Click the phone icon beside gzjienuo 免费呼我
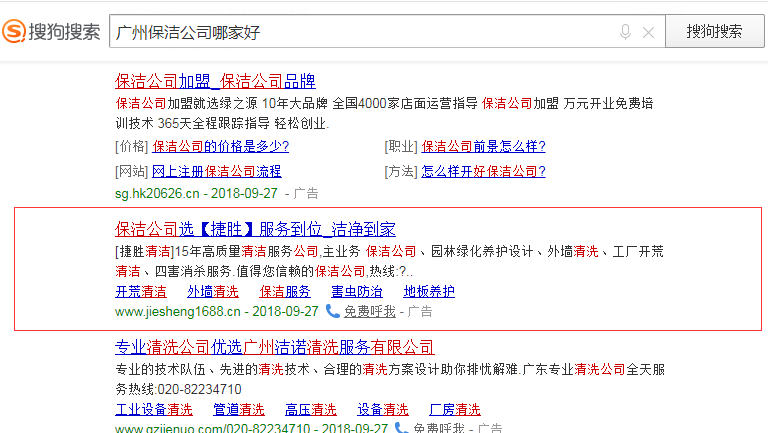Viewport: 768px width, 433px height. pyautogui.click(x=401, y=428)
